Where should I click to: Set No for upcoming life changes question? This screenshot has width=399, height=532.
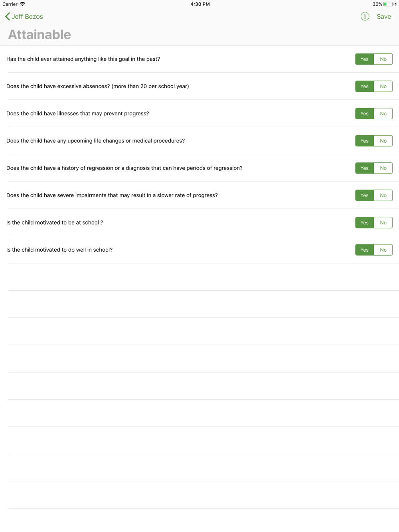(383, 141)
